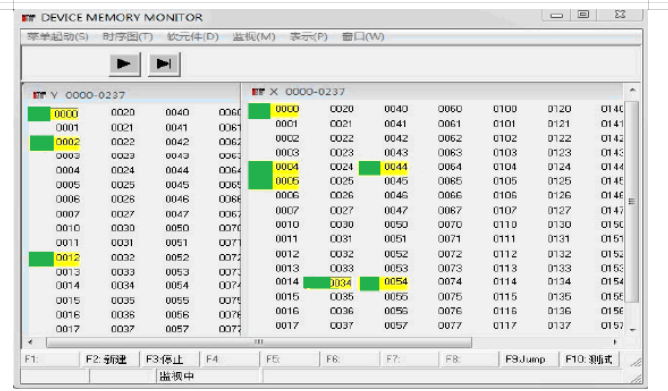Viewport: 668px width, 391px height.
Task: Click the green indicator beside Y 0000
Action: pos(39,114)
